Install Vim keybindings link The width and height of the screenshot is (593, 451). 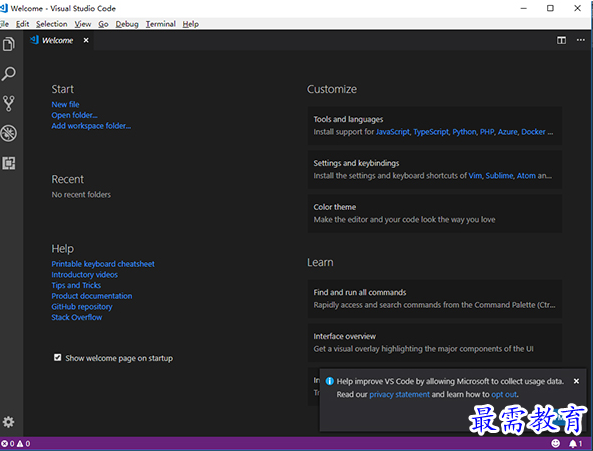475,175
